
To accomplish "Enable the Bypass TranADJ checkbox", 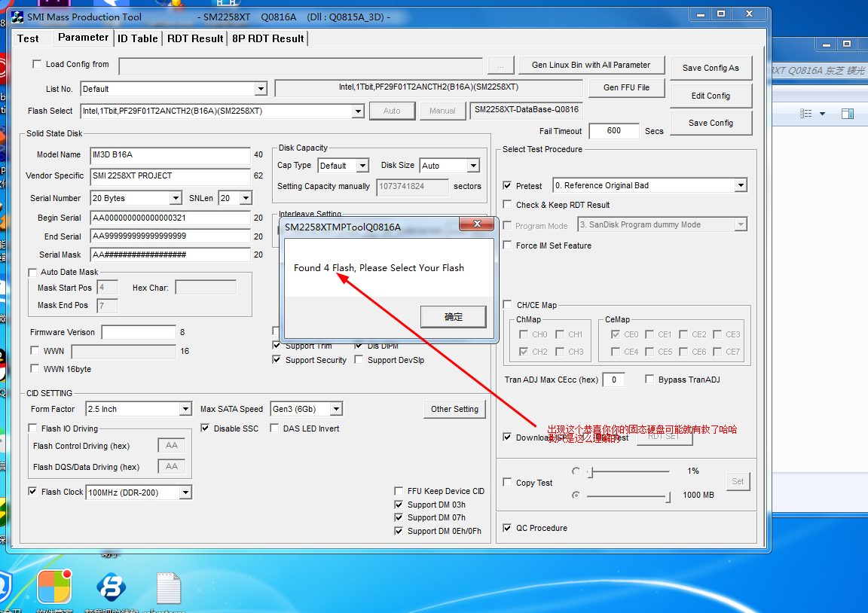I will pos(649,379).
